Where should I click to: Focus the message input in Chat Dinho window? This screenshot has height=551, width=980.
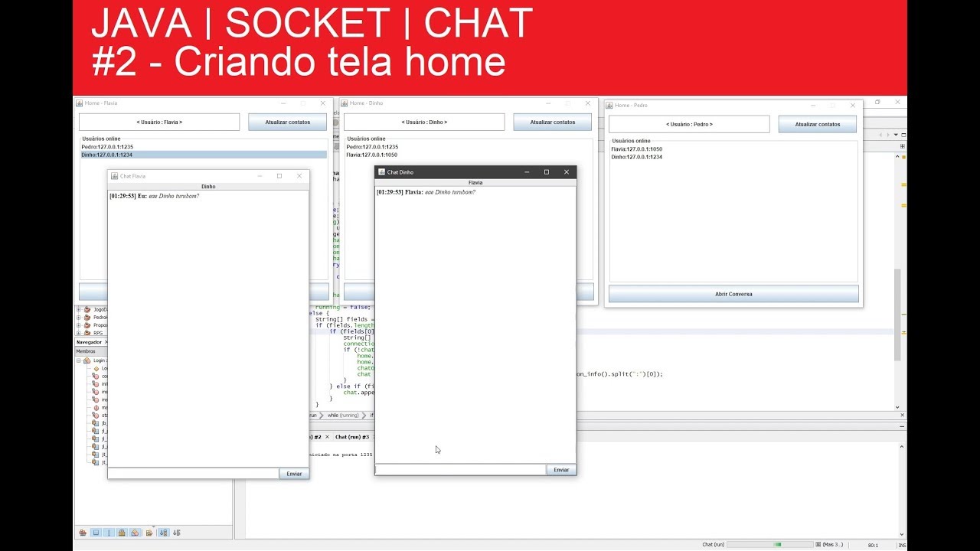(460, 470)
